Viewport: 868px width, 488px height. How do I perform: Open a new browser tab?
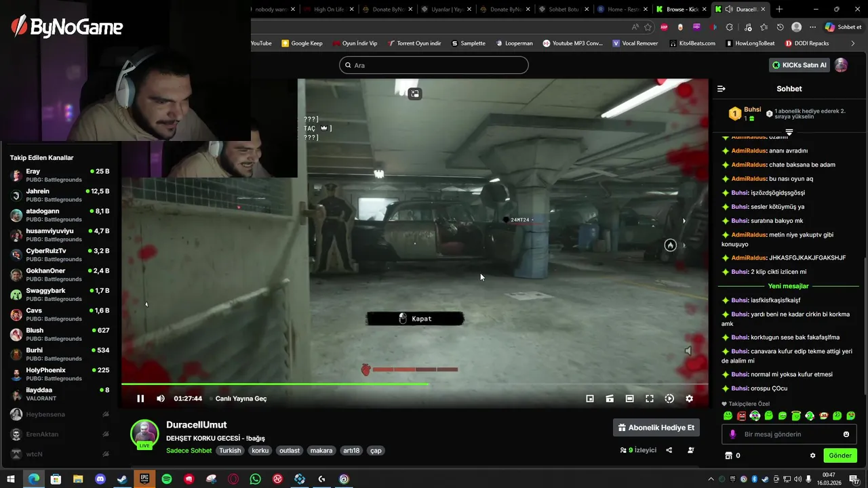coord(779,9)
